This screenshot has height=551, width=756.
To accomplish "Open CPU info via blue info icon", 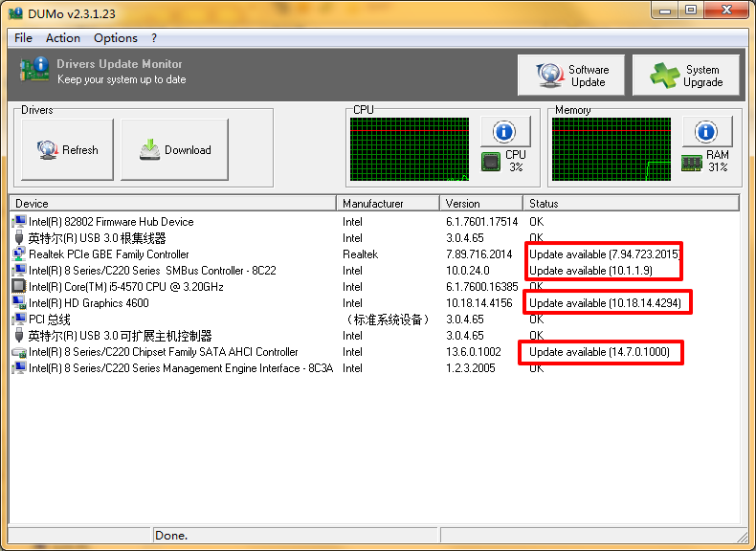I will [505, 132].
